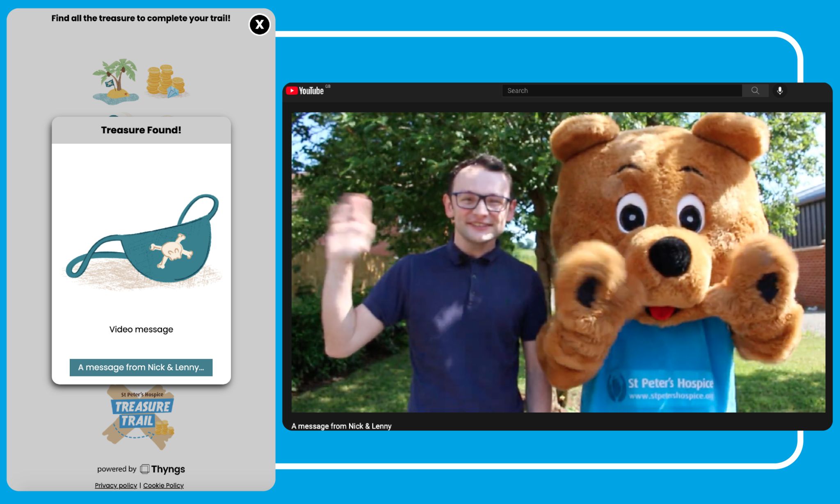Open the Cookie Policy link

(x=163, y=485)
